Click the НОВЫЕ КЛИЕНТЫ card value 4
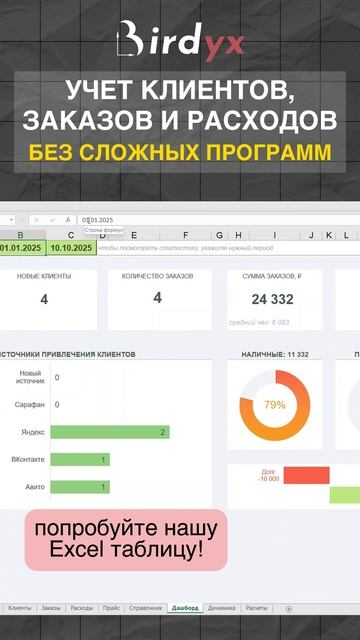Viewport: 360px width, 640px height. pos(44,300)
